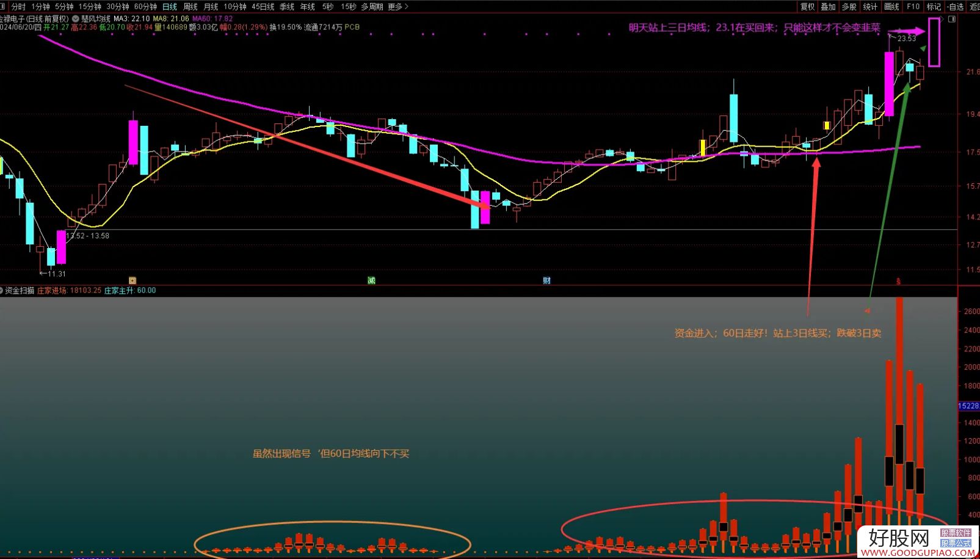Select the 10分钟 period tab
980x559 pixels.
pos(235,7)
